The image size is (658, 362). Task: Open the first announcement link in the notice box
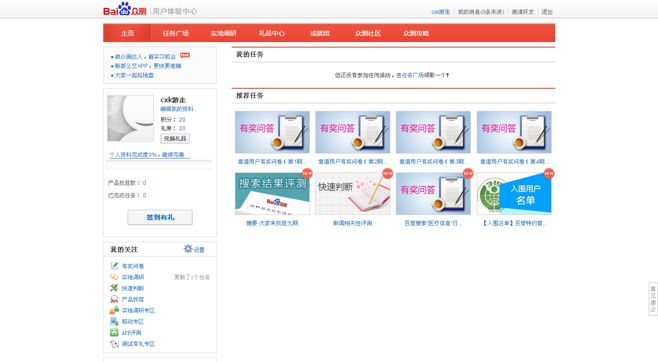coord(145,56)
